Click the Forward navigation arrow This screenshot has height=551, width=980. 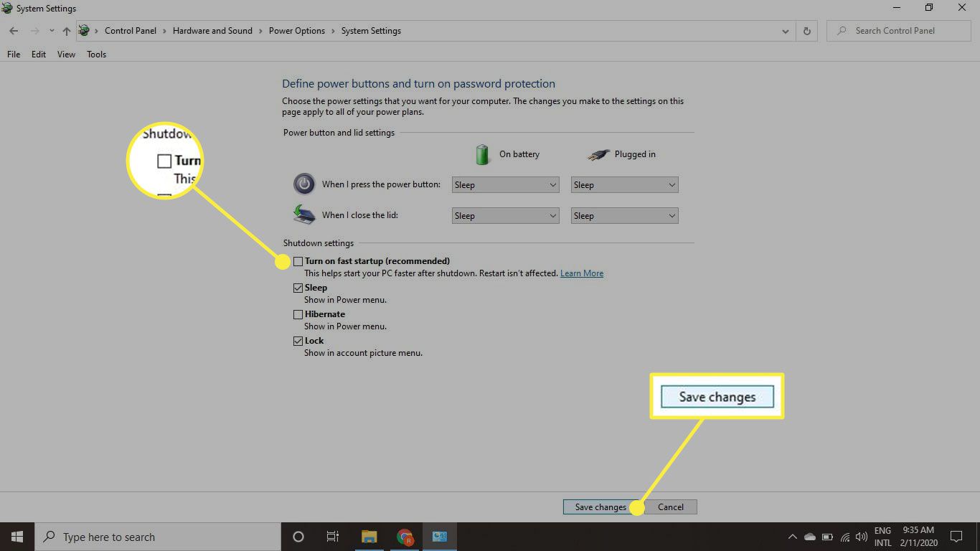pyautogui.click(x=34, y=31)
